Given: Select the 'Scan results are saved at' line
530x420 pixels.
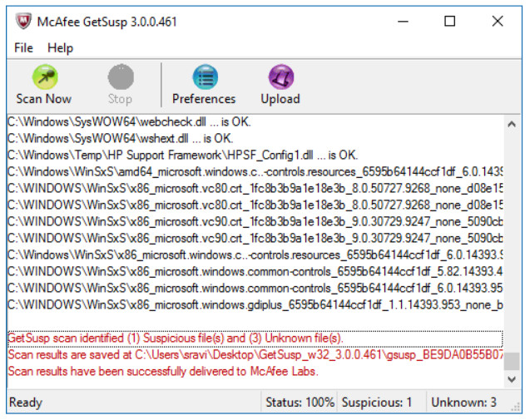Looking at the screenshot, I should tap(255, 355).
